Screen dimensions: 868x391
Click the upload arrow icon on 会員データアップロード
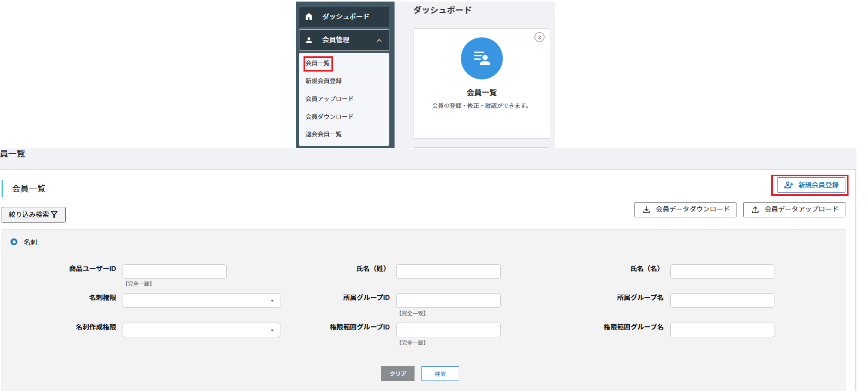point(755,209)
